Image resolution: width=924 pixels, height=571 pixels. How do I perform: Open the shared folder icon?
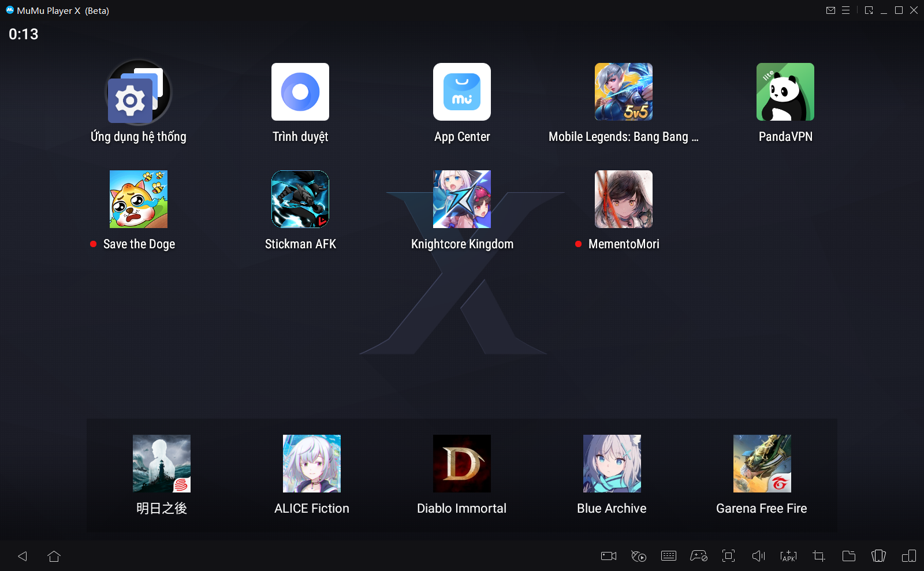pyautogui.click(x=849, y=556)
